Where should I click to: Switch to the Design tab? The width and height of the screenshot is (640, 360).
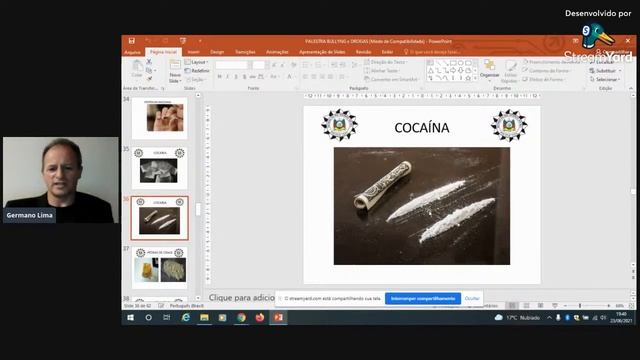click(x=217, y=52)
